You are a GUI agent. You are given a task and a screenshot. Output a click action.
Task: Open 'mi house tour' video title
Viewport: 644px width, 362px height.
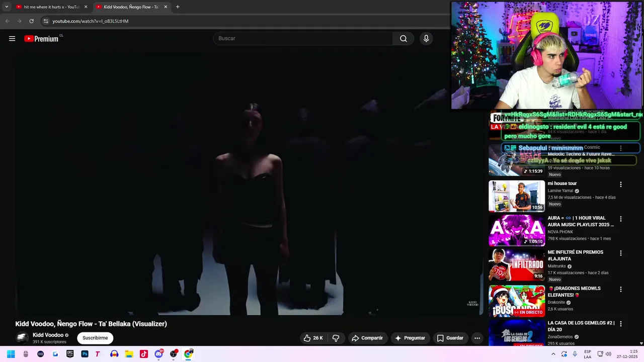tap(562, 184)
